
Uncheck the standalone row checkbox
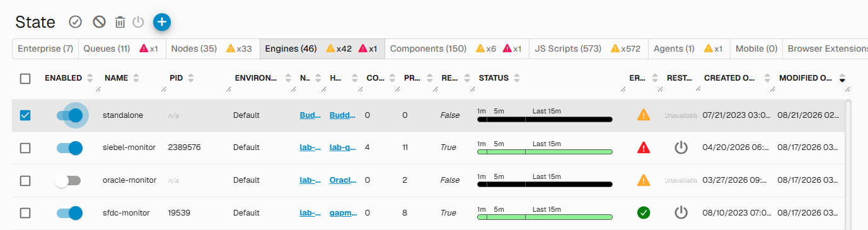[25, 115]
